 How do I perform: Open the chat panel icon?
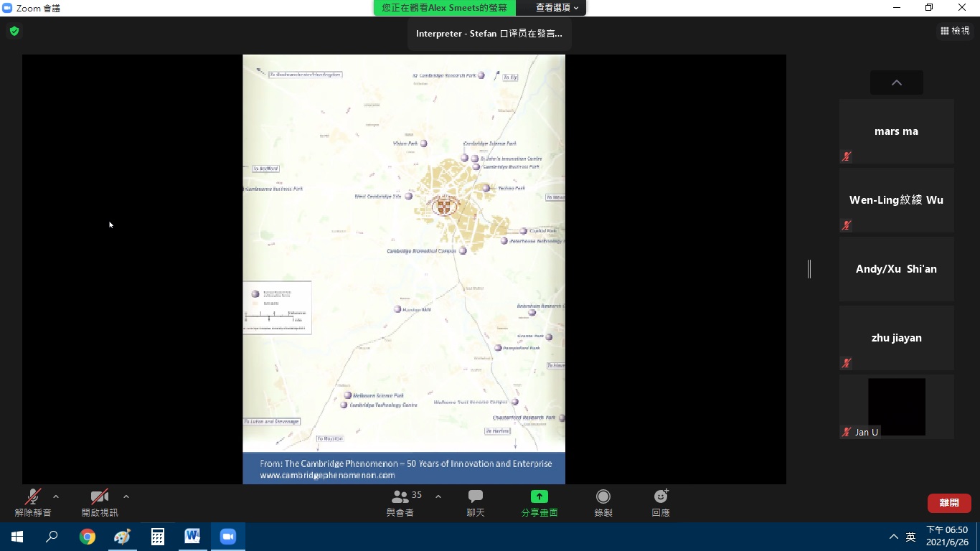tap(475, 496)
